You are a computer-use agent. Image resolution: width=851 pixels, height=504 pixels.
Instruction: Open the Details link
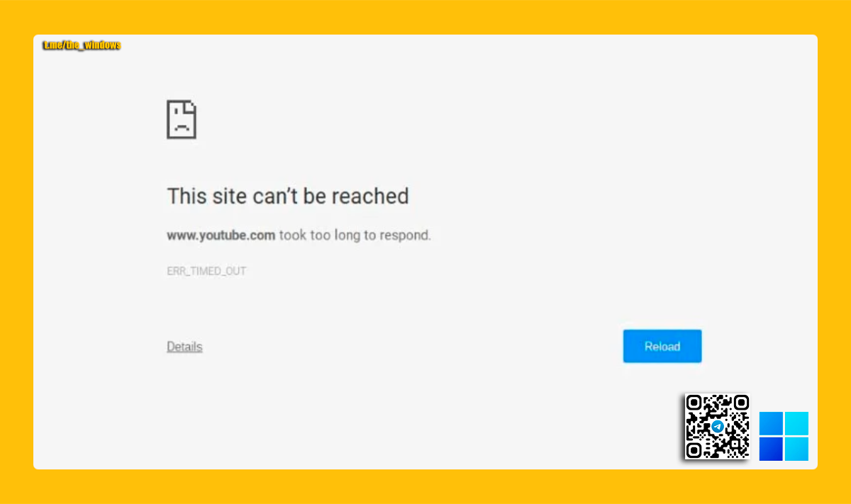184,347
